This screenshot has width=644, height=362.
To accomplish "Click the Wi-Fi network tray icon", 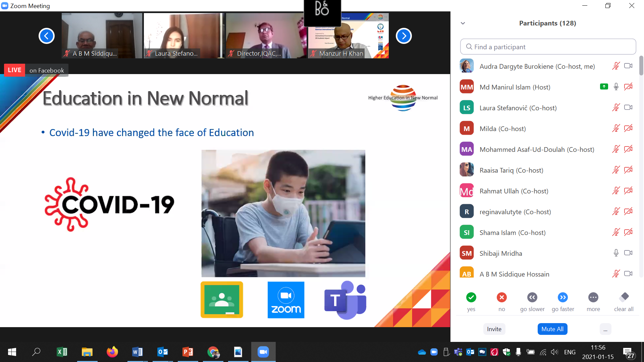I will point(543,352).
